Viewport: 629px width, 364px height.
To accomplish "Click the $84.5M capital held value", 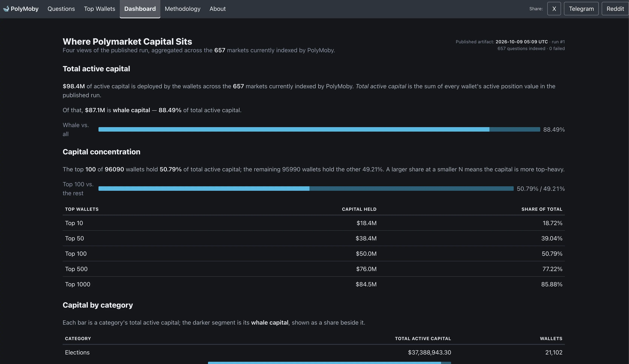I will (366, 284).
